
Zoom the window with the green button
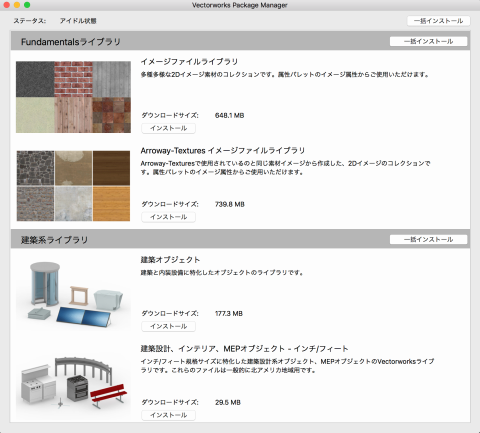tap(27, 5)
